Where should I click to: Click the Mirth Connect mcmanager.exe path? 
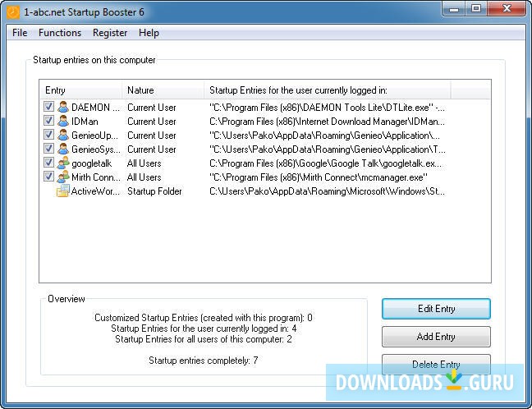point(319,177)
